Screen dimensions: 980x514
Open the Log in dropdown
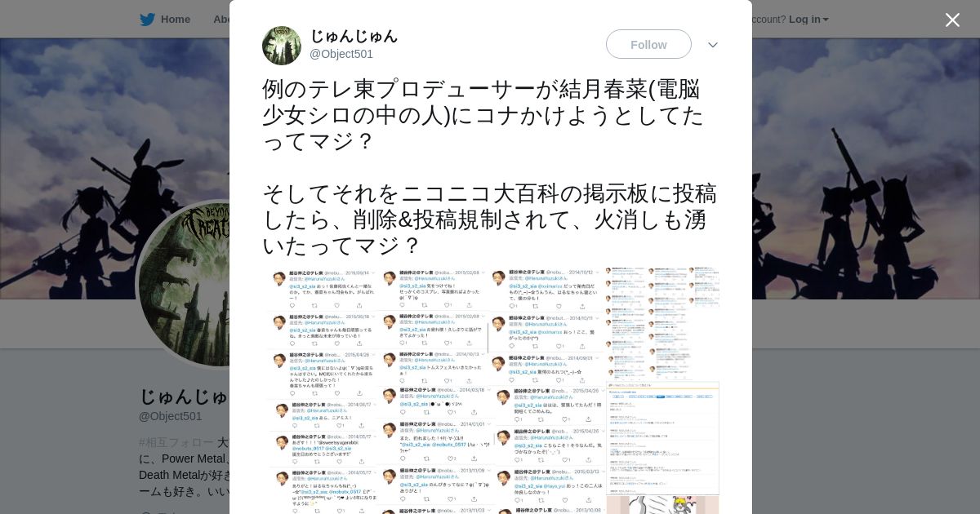[x=808, y=20]
